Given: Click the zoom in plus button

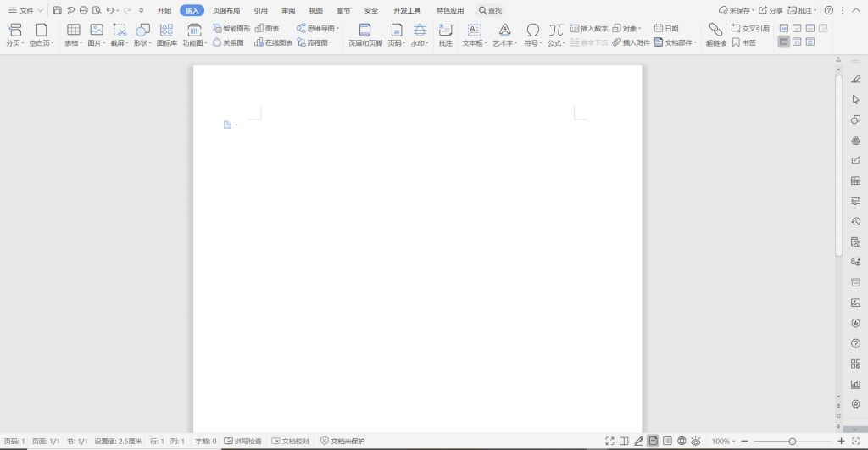Looking at the screenshot, I should [x=841, y=442].
